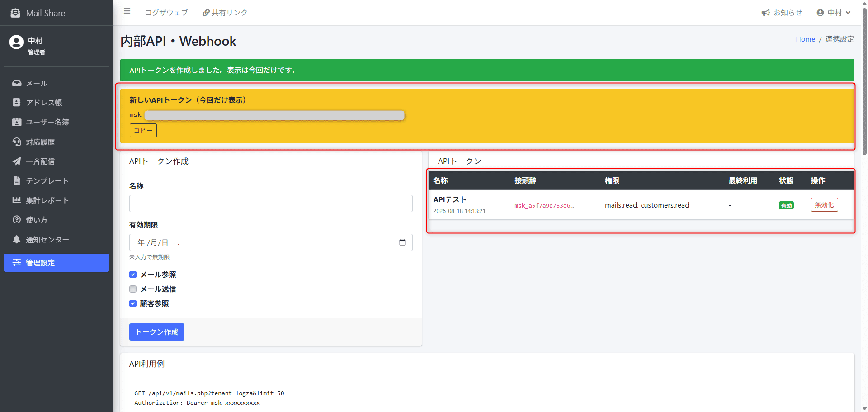
Task: Click the コピー button for the new token
Action: click(143, 130)
